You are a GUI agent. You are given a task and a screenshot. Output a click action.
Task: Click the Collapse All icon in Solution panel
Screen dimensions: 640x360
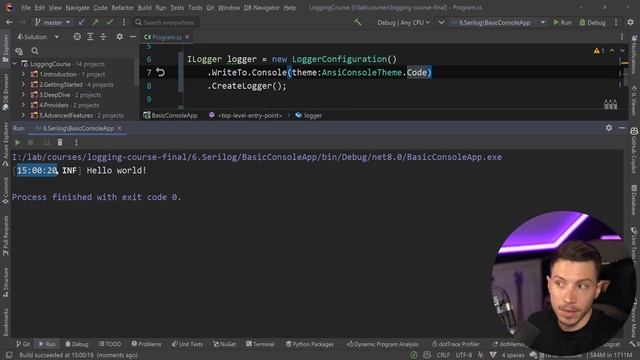(x=103, y=37)
